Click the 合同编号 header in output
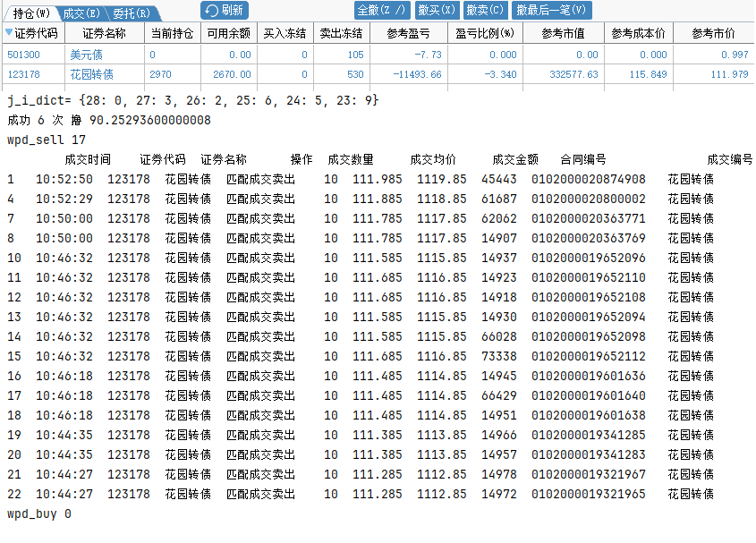Image resolution: width=756 pixels, height=543 pixels. coord(583,159)
